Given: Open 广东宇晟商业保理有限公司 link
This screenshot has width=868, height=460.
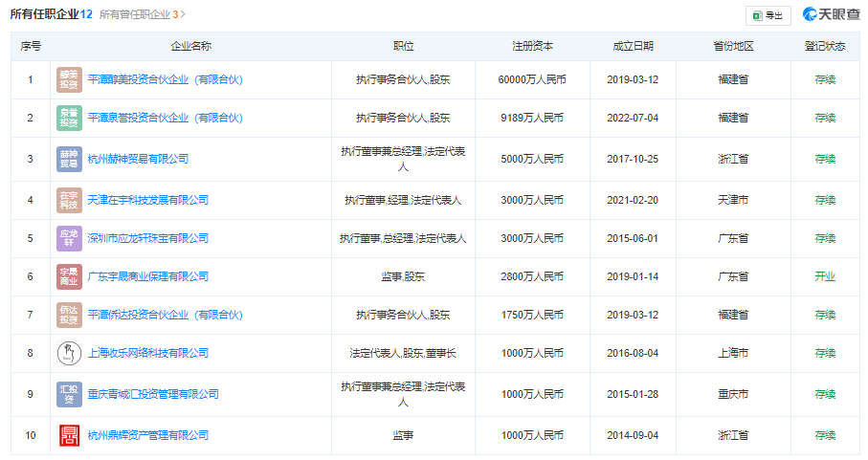Looking at the screenshot, I should coord(147,276).
